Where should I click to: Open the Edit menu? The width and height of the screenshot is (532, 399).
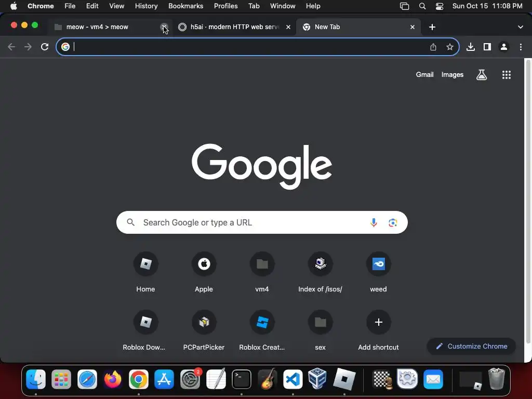pos(92,6)
